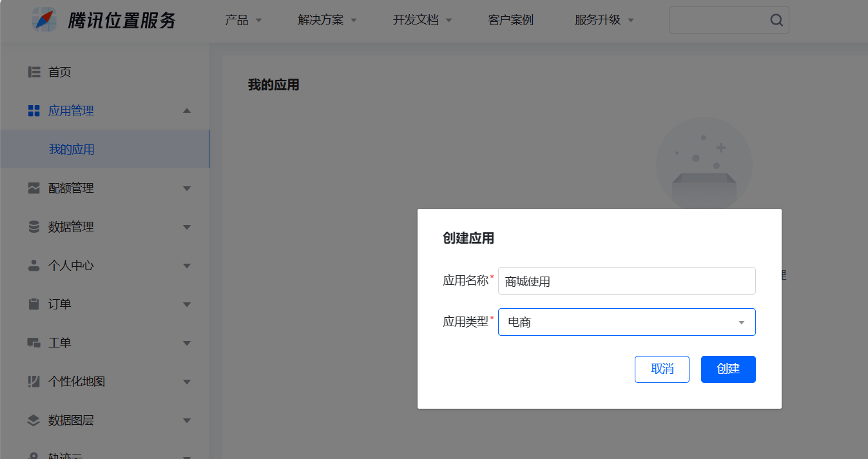This screenshot has width=868, height=459.
Task: Click the 个人中心 person icon
Action: click(x=34, y=266)
